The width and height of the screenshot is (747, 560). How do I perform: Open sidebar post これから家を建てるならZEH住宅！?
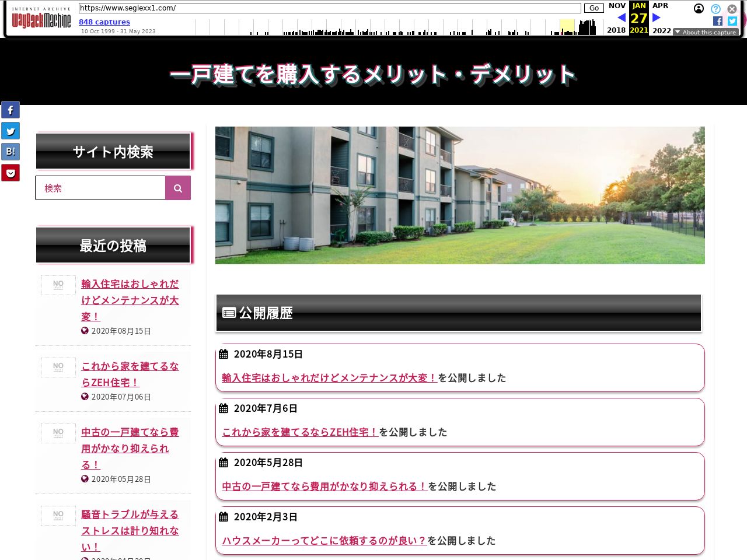coord(130,374)
